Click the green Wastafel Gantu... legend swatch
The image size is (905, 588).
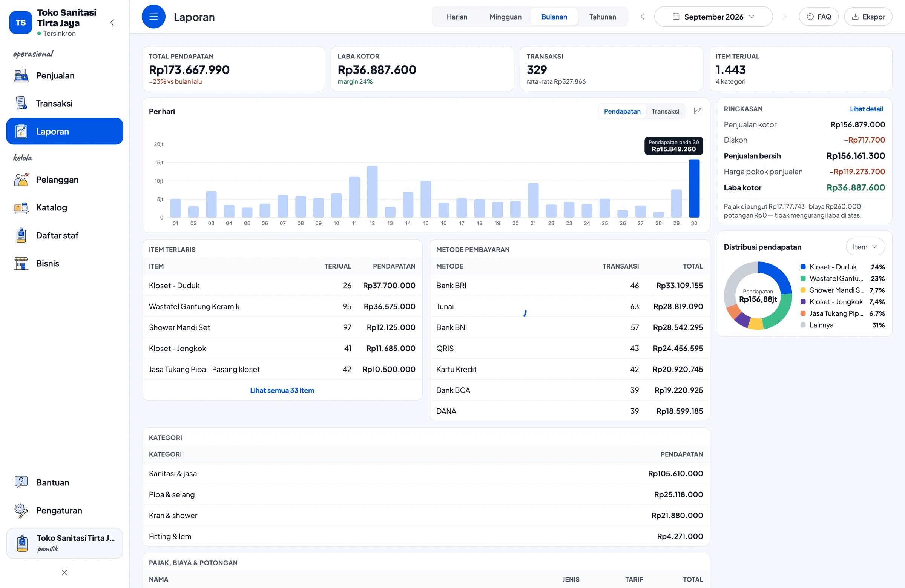803,278
